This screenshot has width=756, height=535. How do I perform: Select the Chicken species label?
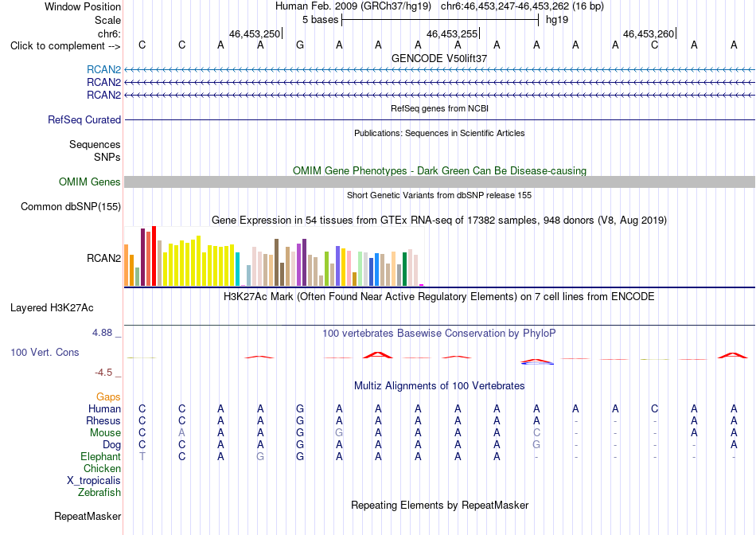pyautogui.click(x=102, y=469)
